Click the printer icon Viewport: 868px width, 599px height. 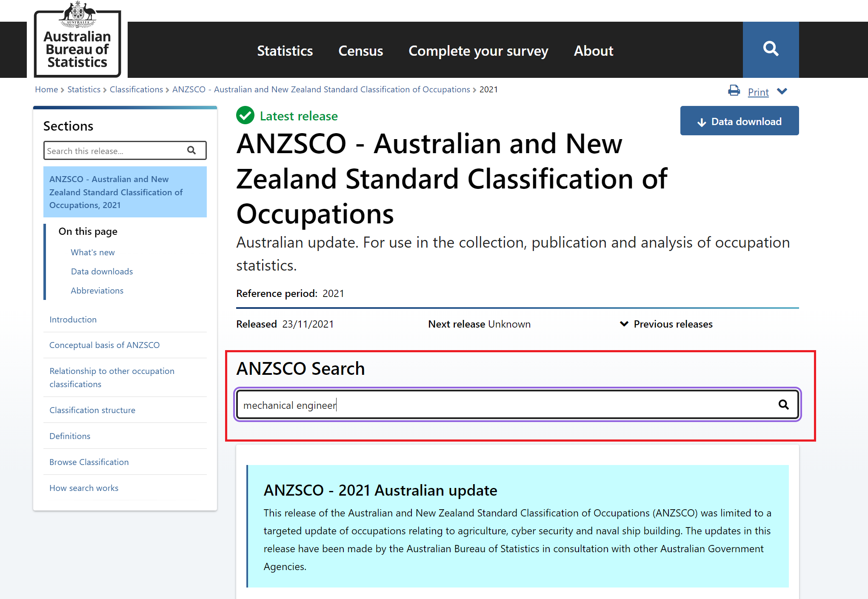tap(734, 91)
